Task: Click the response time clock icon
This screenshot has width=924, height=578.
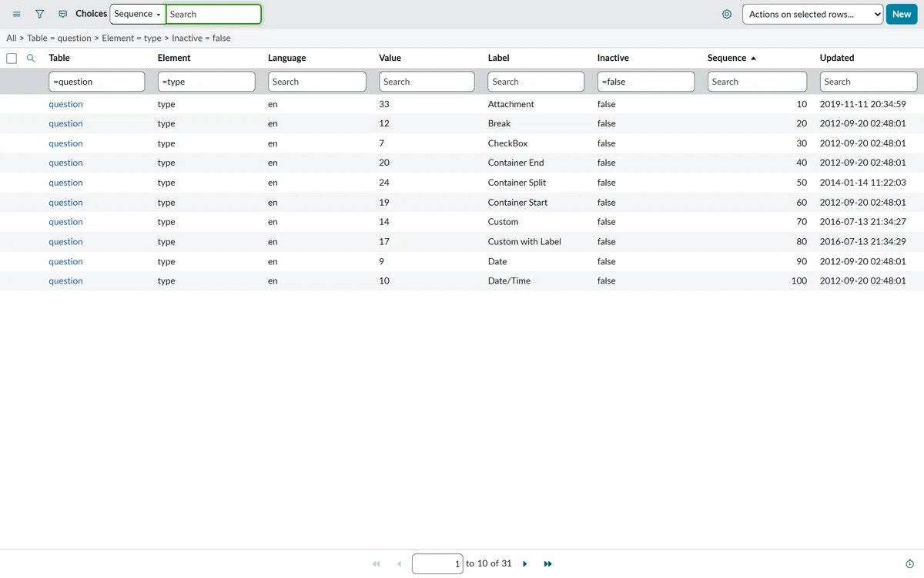Action: coord(910,564)
